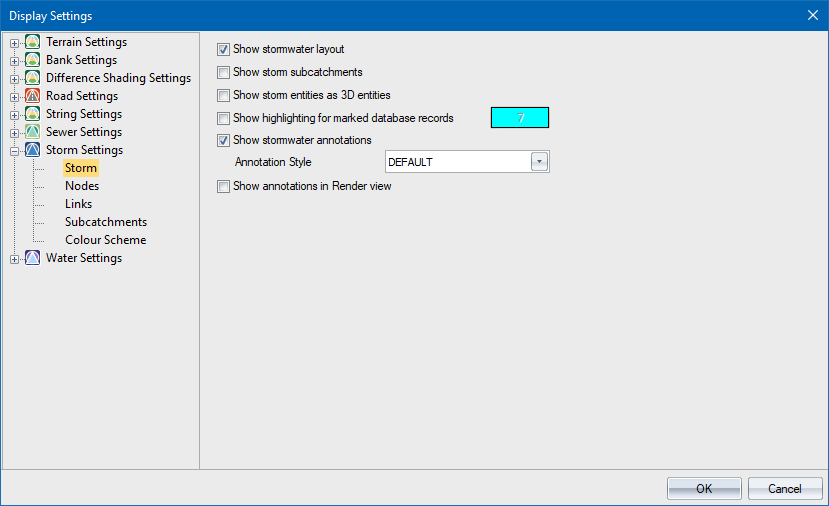Select Nodes under Storm Settings

82,186
